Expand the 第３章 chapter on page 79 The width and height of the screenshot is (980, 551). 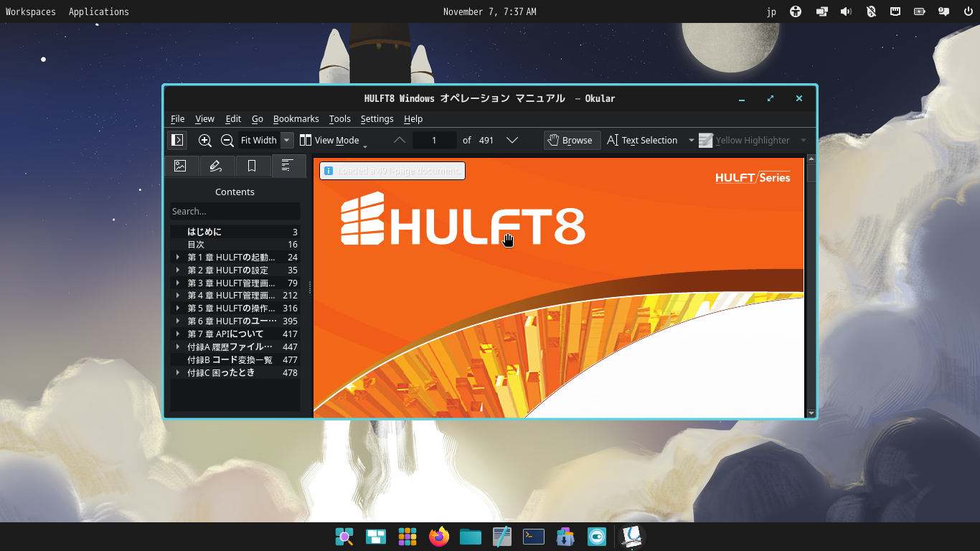[178, 283]
